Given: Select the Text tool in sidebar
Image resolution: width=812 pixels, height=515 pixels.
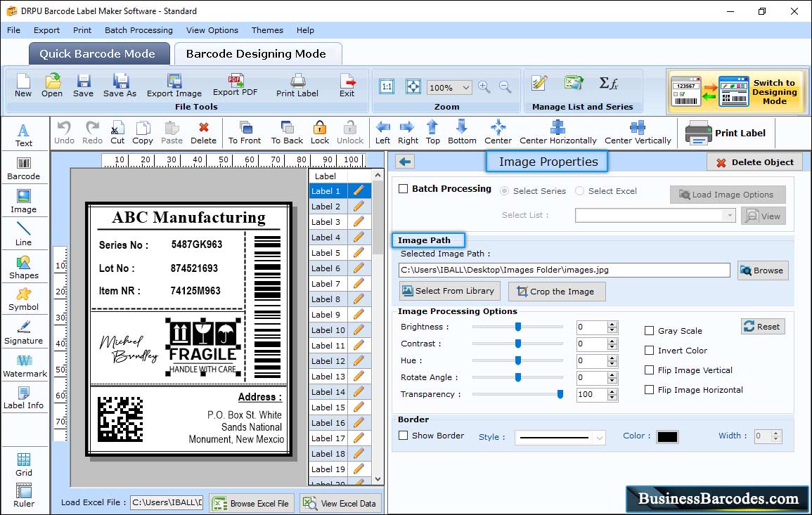Looking at the screenshot, I should coord(24,135).
